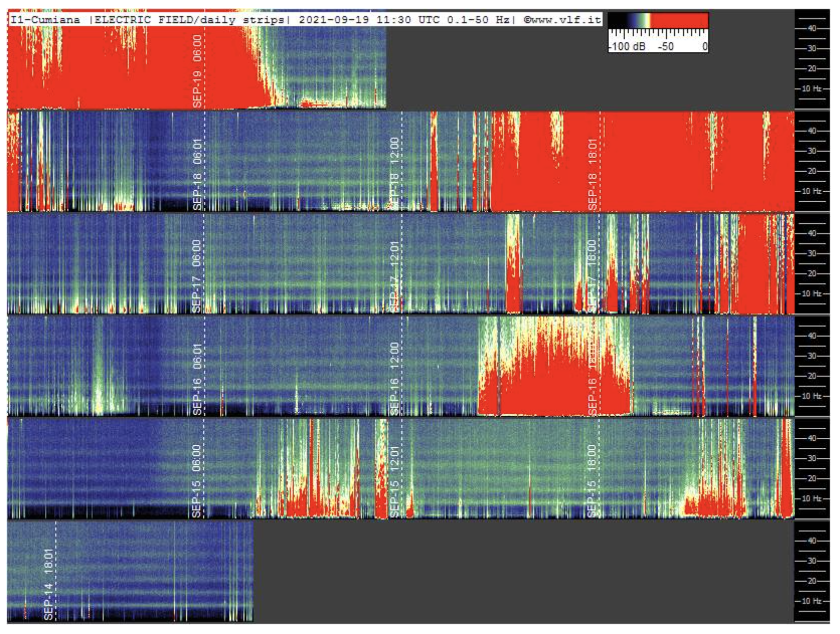The width and height of the screenshot is (840, 634).
Task: Select the SEP-17 12:01 time marker
Action: (x=395, y=276)
